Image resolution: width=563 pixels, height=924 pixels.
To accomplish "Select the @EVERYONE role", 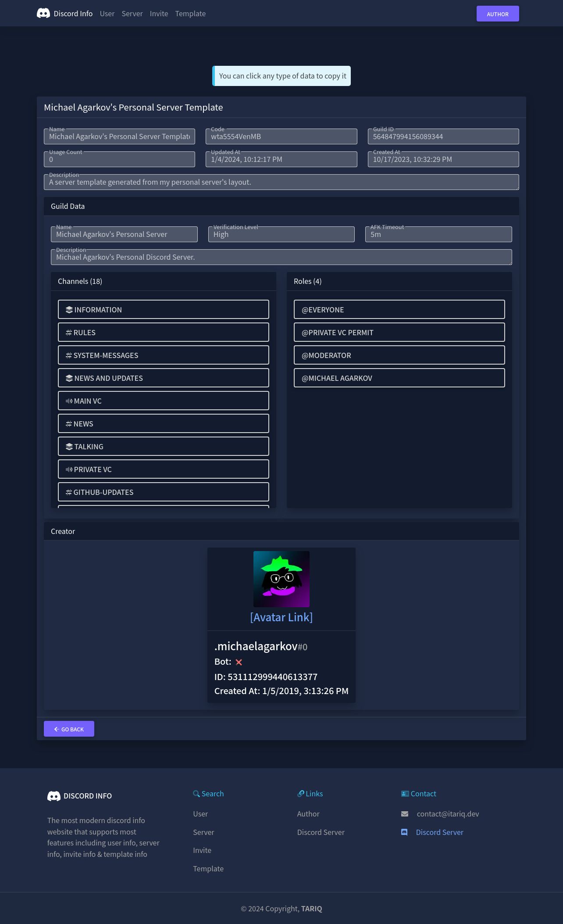I will [399, 309].
